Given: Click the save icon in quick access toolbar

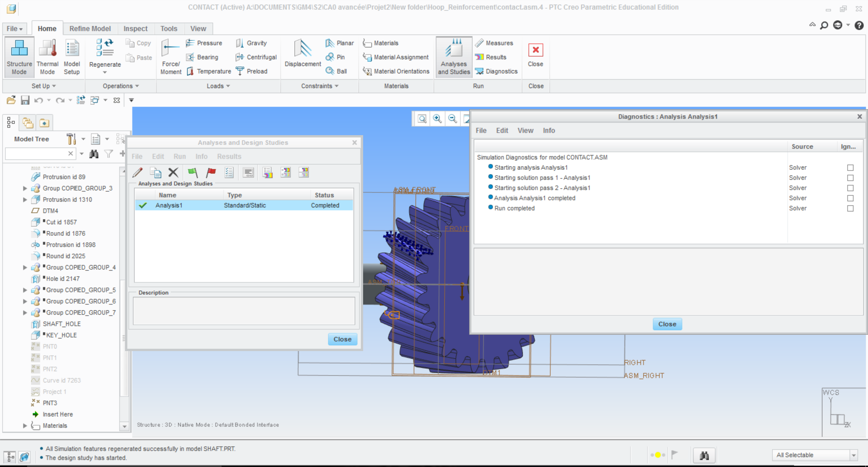Looking at the screenshot, I should pos(25,100).
